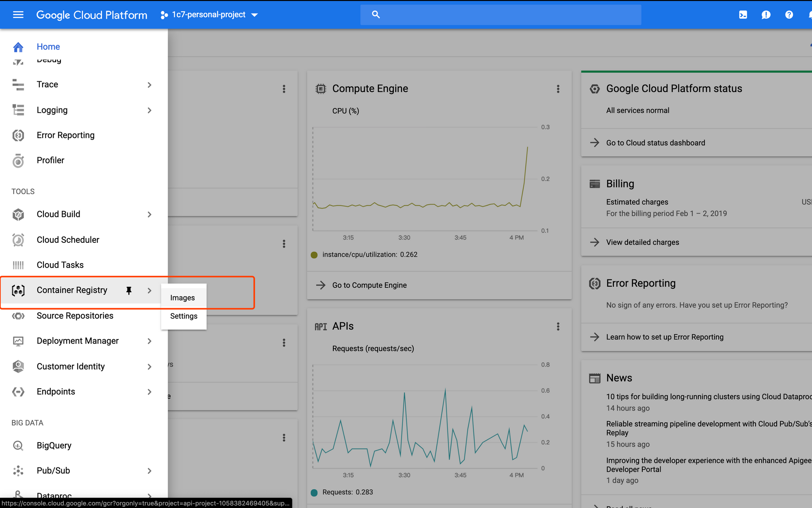Expand the Trace submenu chevron

point(149,85)
